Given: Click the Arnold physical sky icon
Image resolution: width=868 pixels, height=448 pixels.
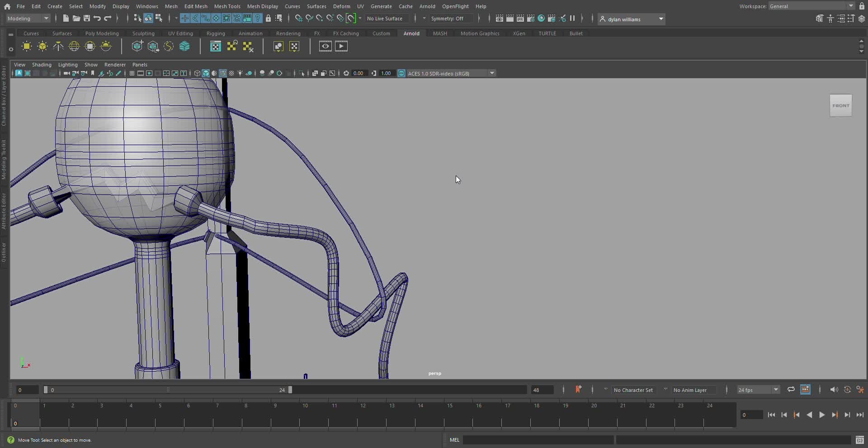Looking at the screenshot, I should point(106,47).
